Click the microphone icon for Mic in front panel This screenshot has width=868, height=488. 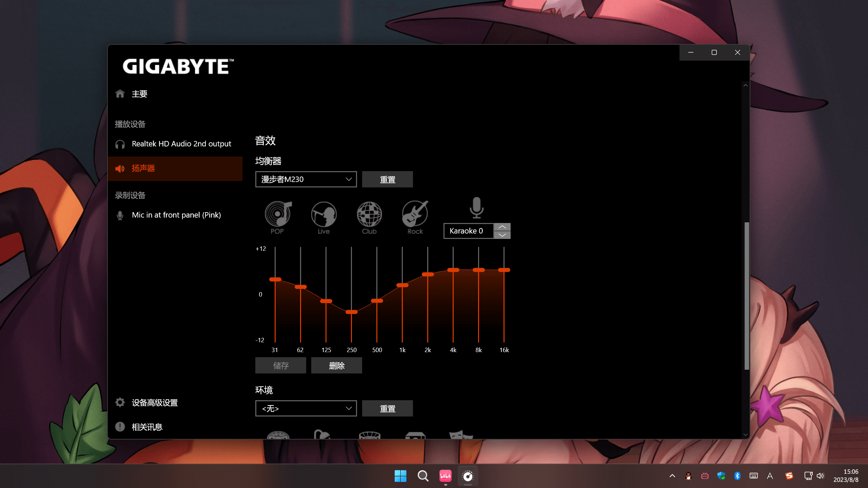click(x=120, y=216)
